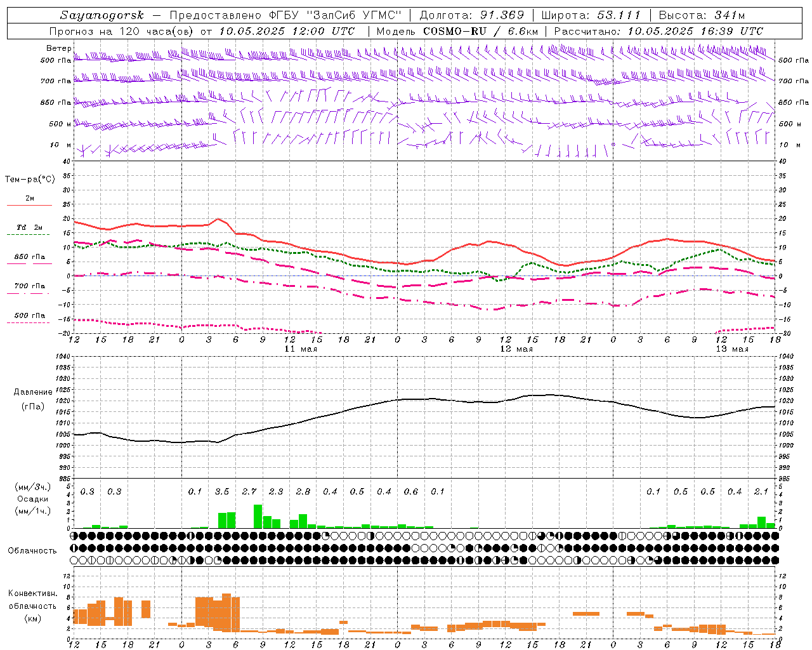The height and width of the screenshot is (650, 812).
Task: Click the 2.7 precipitation total value
Action: [249, 492]
